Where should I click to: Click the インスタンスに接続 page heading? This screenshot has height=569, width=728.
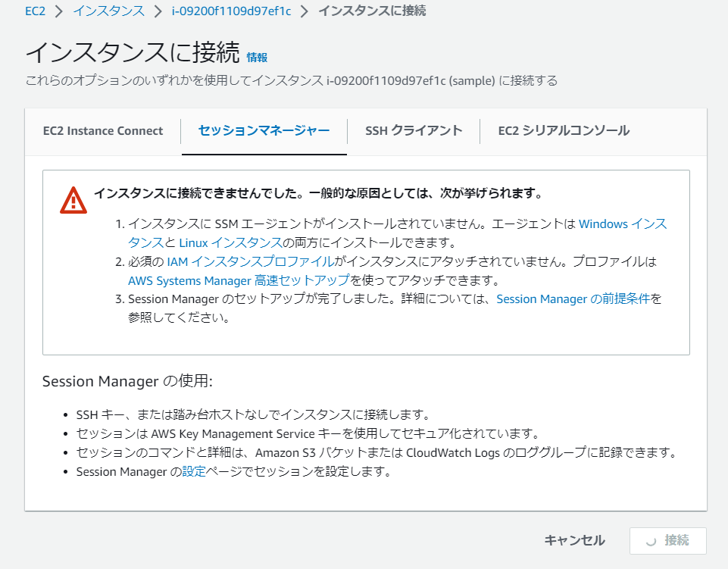[133, 52]
